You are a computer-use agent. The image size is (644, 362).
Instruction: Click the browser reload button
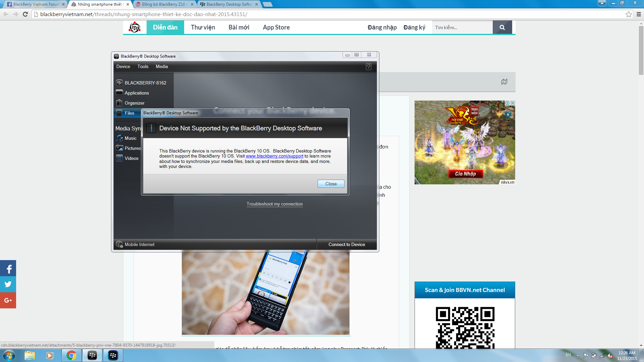(25, 14)
